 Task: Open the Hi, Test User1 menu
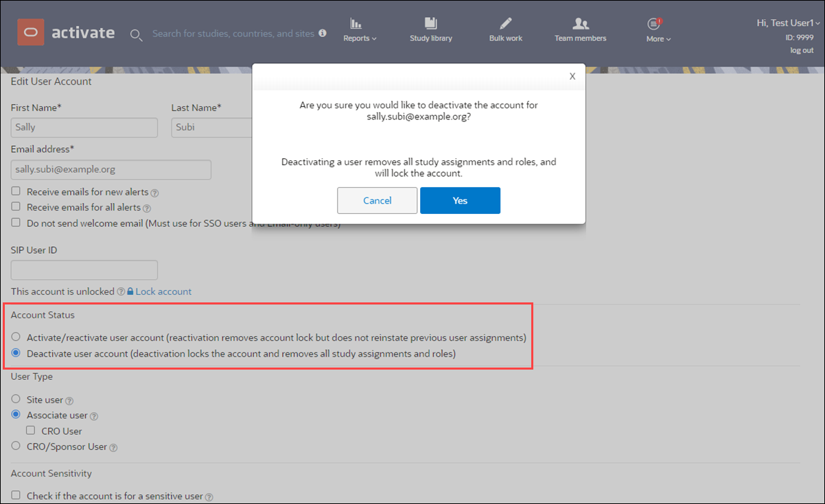[788, 23]
